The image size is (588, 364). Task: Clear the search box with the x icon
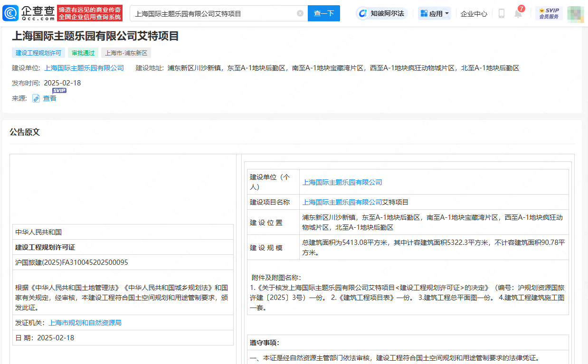coord(300,13)
